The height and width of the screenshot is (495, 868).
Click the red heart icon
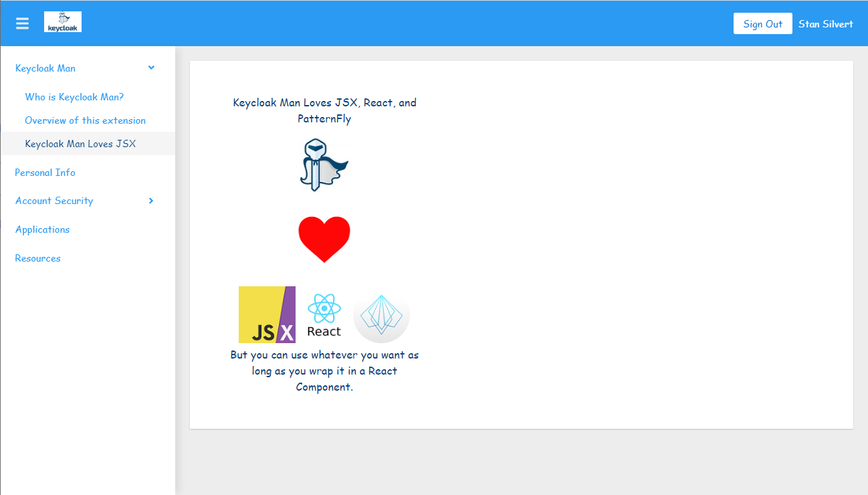[324, 239]
